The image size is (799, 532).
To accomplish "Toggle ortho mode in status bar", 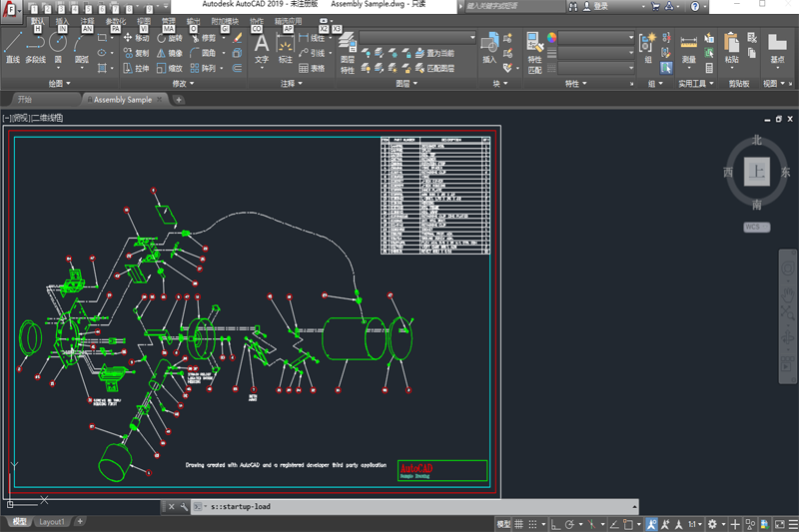I will pyautogui.click(x=555, y=524).
